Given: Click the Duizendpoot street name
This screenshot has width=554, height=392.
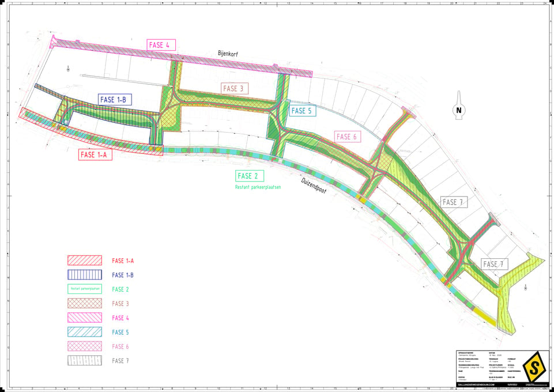Looking at the screenshot, I should point(314,186).
